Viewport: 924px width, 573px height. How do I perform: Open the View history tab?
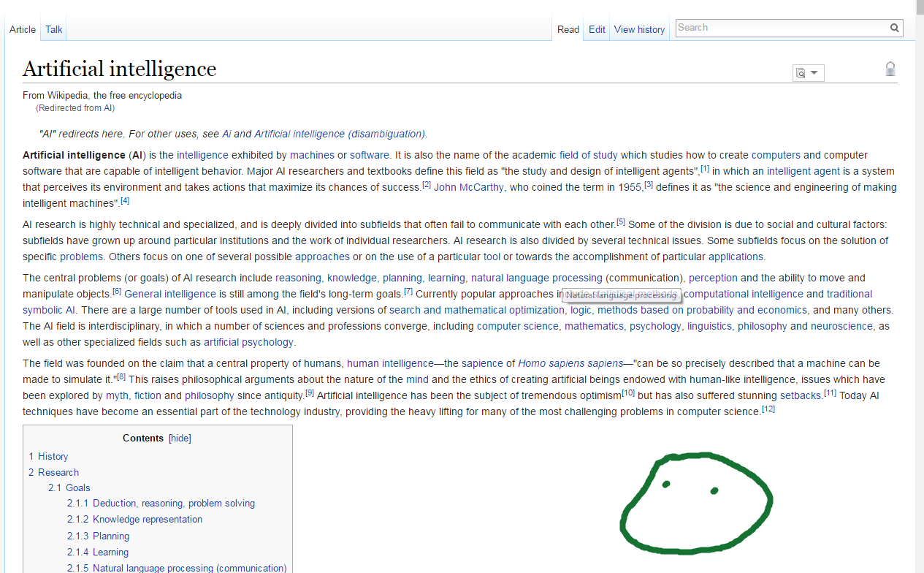pos(639,30)
